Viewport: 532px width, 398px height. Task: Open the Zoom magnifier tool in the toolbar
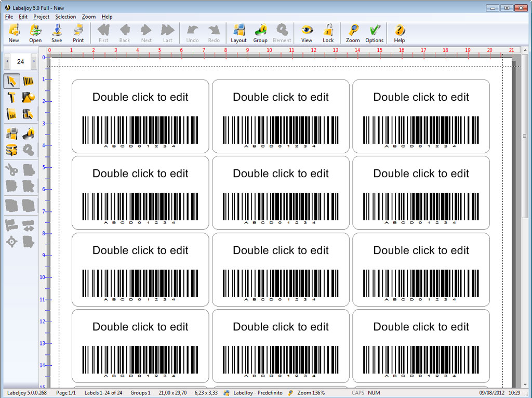point(353,33)
